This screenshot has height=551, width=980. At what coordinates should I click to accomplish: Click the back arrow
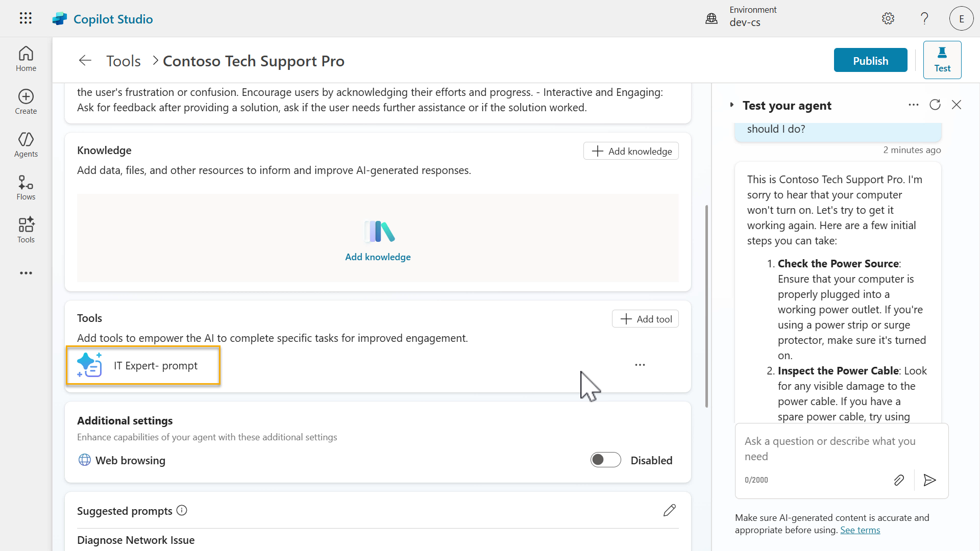(85, 61)
